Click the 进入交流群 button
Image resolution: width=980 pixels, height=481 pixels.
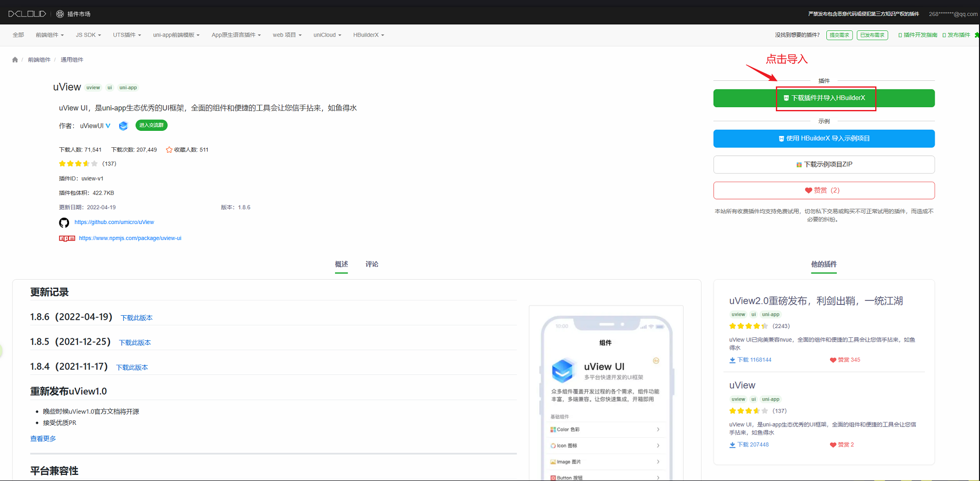[x=152, y=125]
